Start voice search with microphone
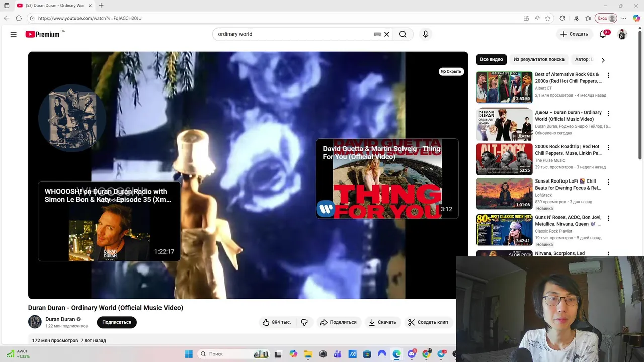 click(426, 34)
